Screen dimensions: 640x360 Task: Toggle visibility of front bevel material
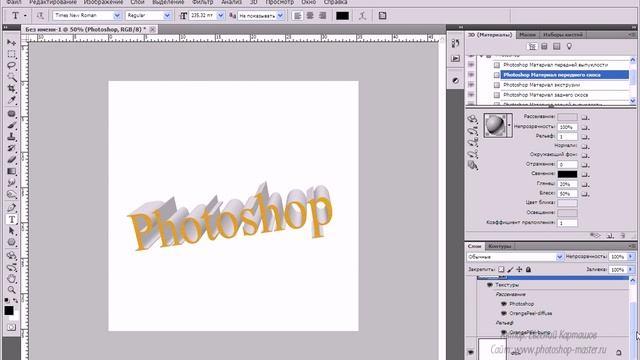click(x=471, y=75)
